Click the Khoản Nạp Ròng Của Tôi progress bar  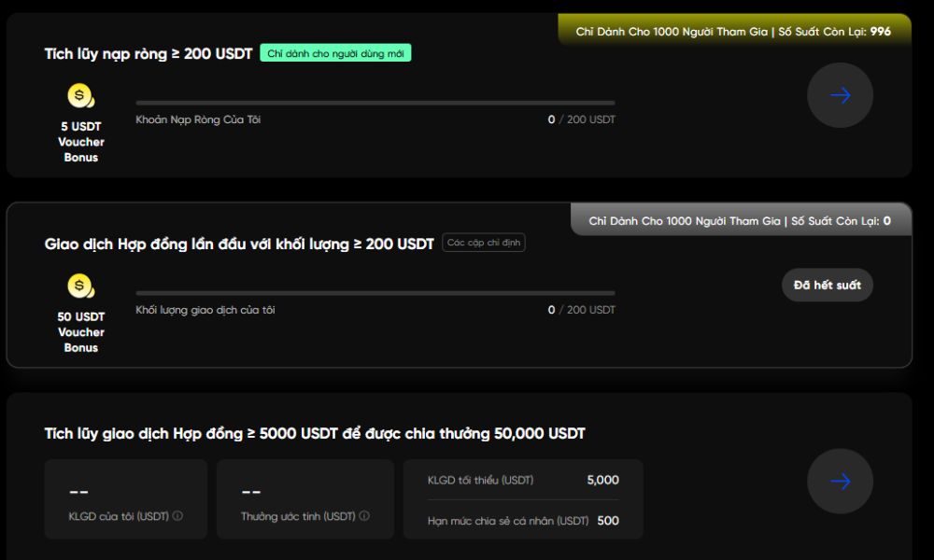click(375, 103)
